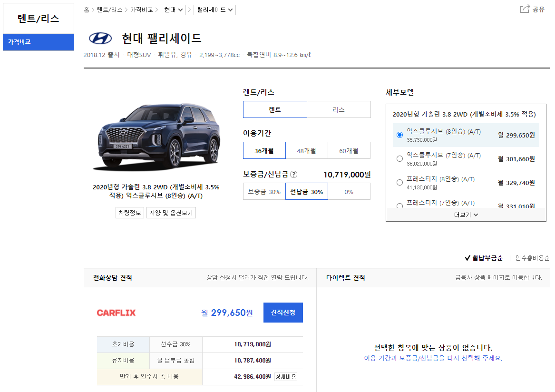Click the 월 301,660원 model price
555x392 pixels.
(516, 159)
